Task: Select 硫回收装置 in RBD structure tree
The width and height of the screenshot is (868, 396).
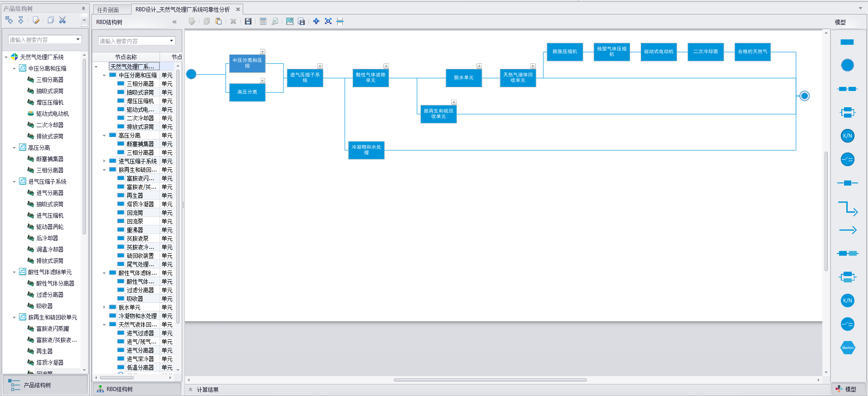Action: click(140, 256)
